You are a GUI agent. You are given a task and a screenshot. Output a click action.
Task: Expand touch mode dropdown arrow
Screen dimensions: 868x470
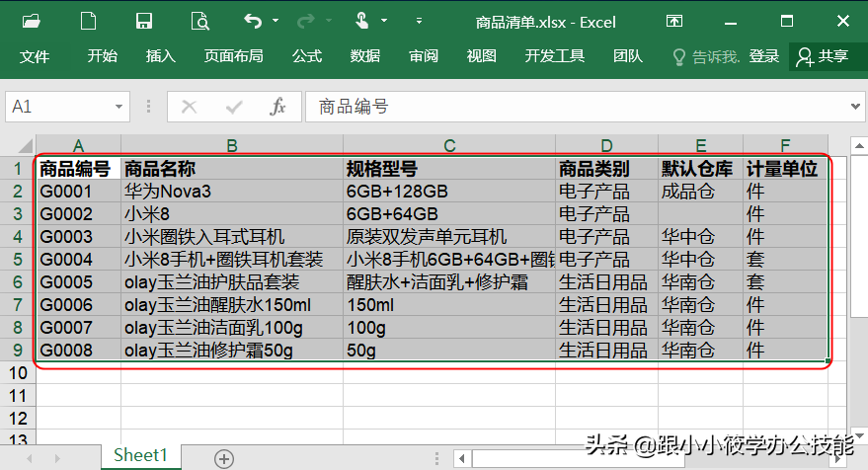click(384, 21)
